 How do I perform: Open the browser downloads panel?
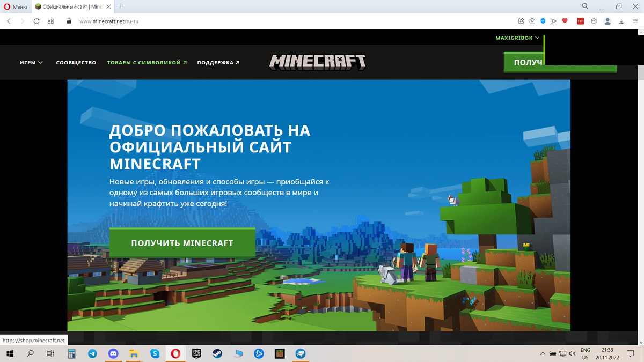pos(621,21)
